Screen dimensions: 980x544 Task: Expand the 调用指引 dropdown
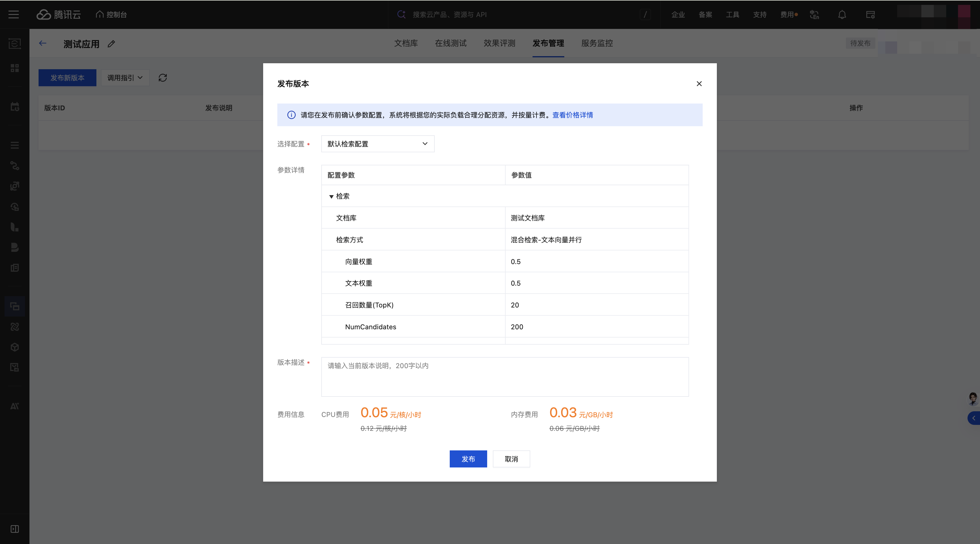(125, 78)
